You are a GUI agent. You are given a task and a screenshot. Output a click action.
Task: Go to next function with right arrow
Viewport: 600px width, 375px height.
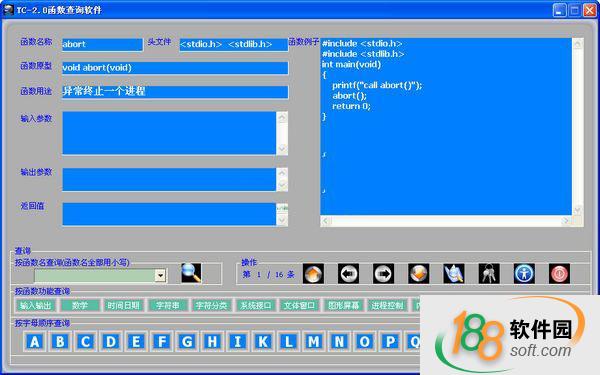click(383, 274)
